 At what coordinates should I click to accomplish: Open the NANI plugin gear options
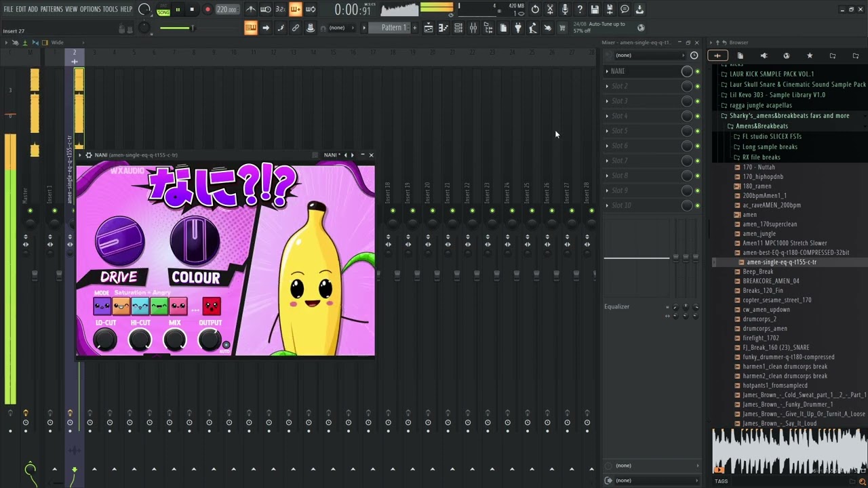[x=88, y=155]
